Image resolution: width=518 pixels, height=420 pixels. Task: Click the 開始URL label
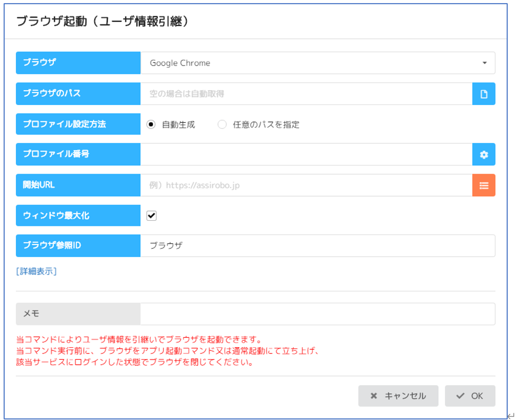click(78, 185)
